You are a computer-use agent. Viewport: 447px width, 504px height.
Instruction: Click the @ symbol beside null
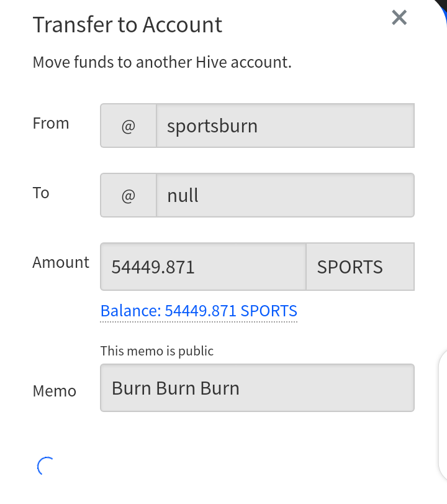pos(129,195)
